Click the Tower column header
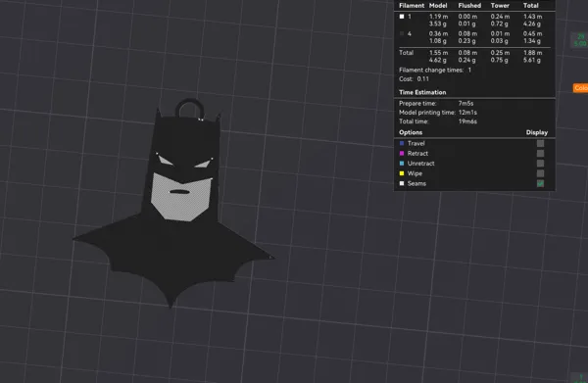Screen dimensions: 588x383 (500, 6)
